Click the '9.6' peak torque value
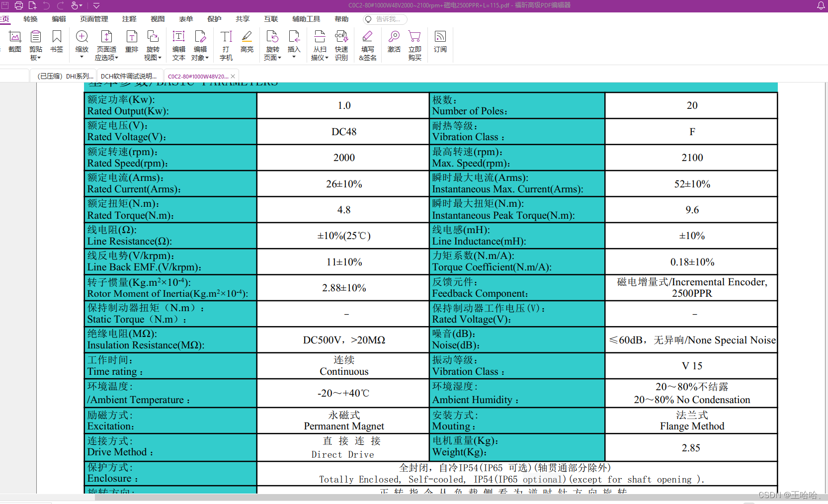828x504 pixels. (x=692, y=210)
